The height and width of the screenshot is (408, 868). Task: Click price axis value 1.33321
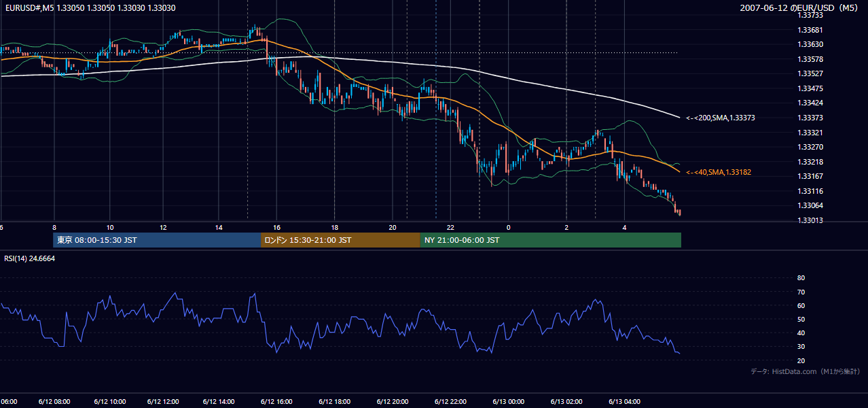[x=811, y=133]
